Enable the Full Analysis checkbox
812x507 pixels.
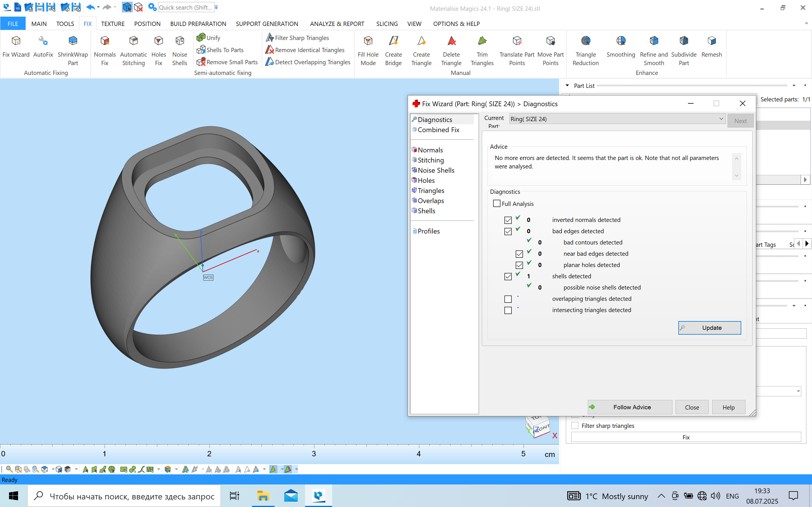coord(497,204)
